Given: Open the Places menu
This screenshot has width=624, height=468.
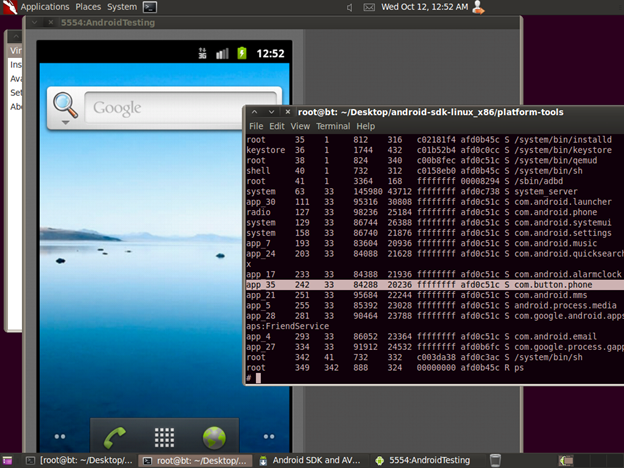Looking at the screenshot, I should [88, 7].
